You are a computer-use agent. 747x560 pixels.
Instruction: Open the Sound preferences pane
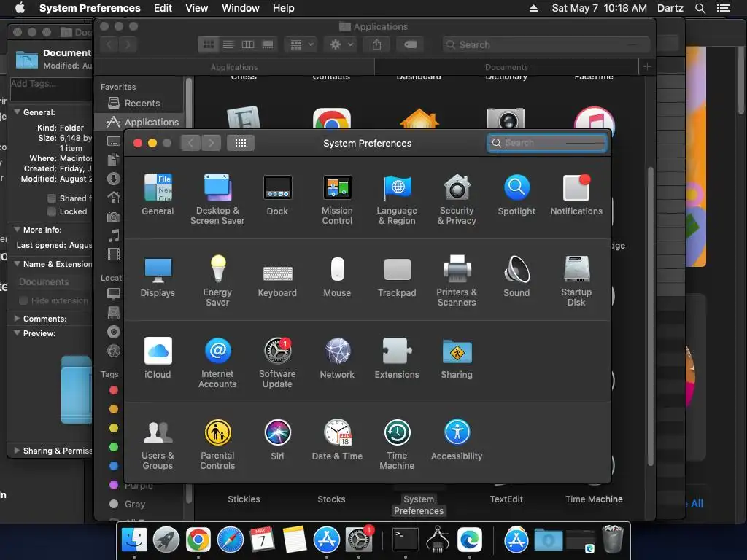tap(516, 276)
